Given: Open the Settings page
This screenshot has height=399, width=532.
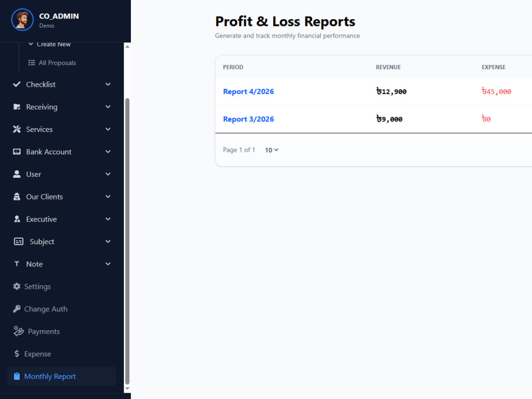Looking at the screenshot, I should point(37,286).
